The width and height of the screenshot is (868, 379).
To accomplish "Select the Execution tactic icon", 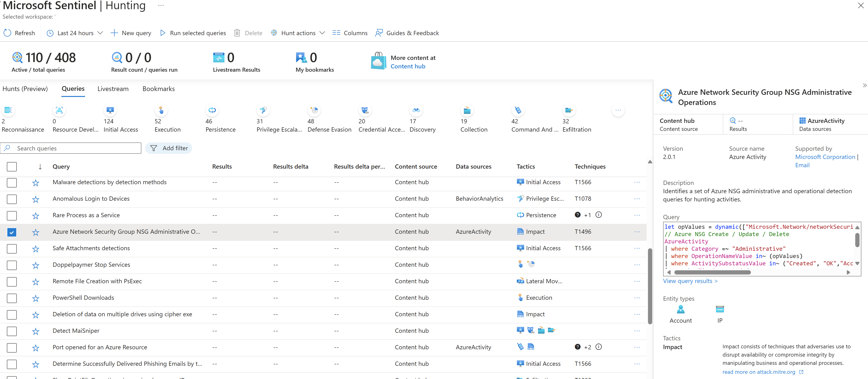I will (x=161, y=110).
